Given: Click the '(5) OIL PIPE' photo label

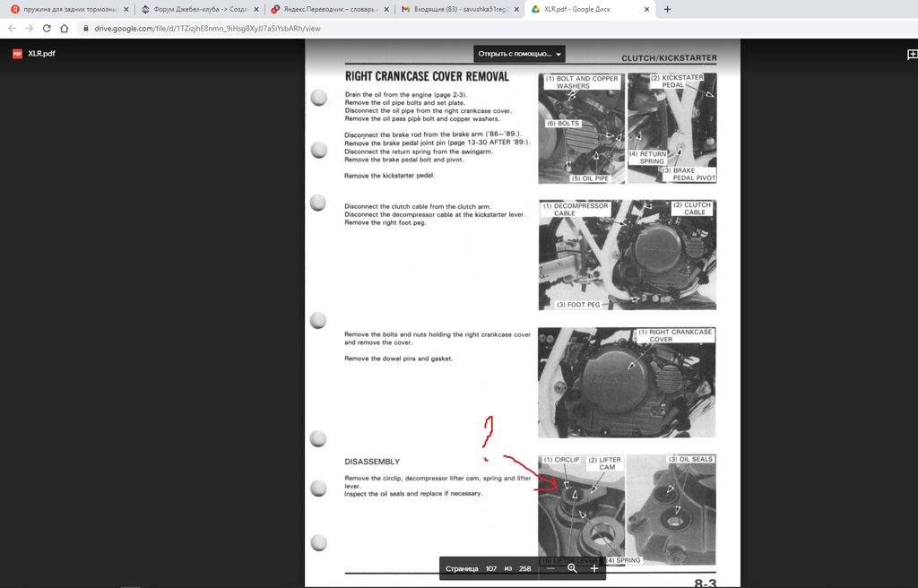Looking at the screenshot, I should (590, 178).
